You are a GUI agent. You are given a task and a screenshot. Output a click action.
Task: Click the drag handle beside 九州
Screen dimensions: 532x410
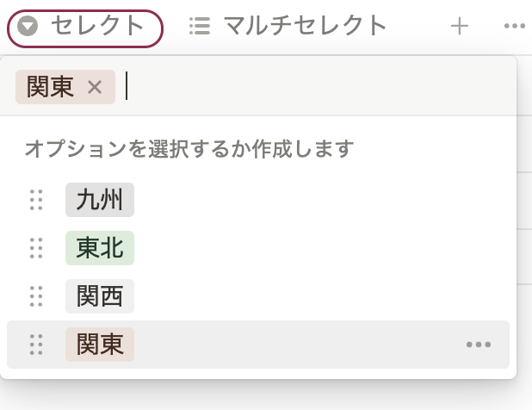(x=36, y=200)
